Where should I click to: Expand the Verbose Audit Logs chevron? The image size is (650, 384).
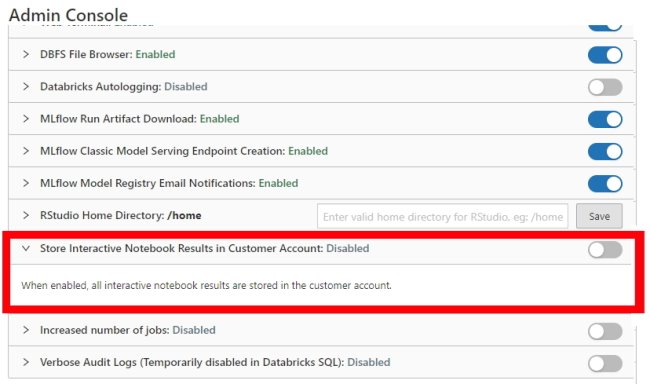26,362
